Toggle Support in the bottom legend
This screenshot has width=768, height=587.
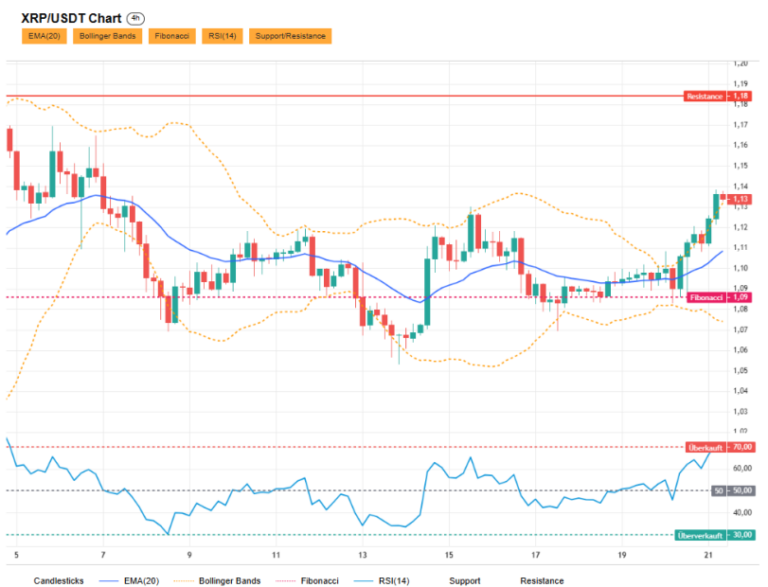(465, 581)
